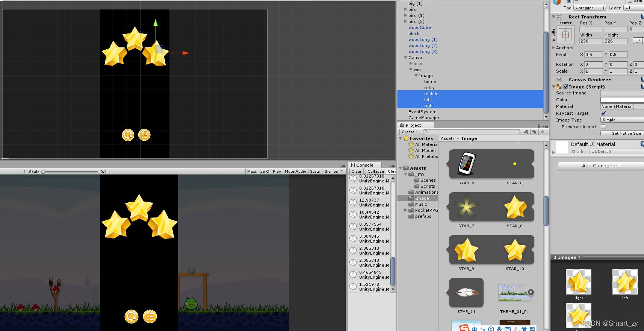This screenshot has height=331, width=644.
Task: Click the Clear button in Console
Action: pos(356,171)
